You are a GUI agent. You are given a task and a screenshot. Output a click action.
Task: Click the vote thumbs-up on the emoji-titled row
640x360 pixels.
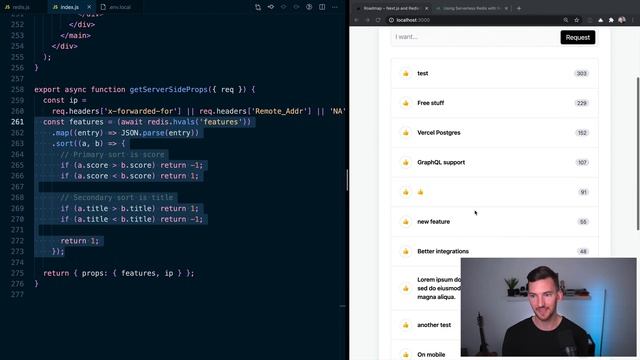click(x=405, y=192)
